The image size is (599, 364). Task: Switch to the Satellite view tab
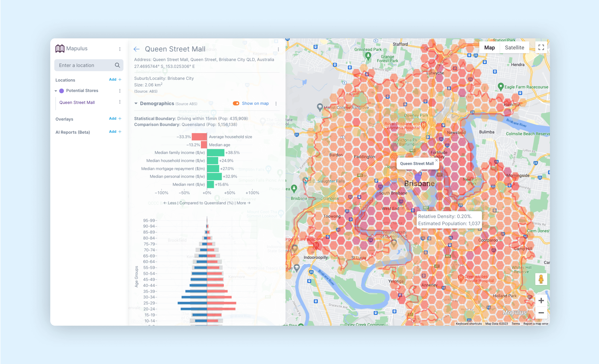(514, 47)
